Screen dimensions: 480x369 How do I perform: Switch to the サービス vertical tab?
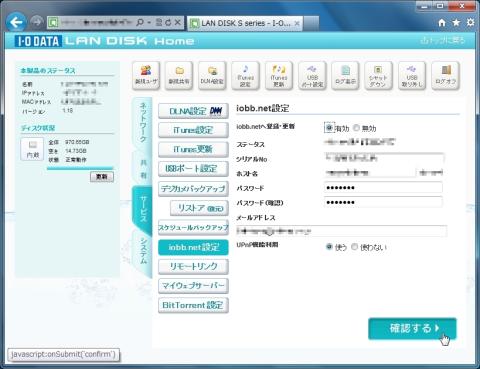tap(143, 209)
